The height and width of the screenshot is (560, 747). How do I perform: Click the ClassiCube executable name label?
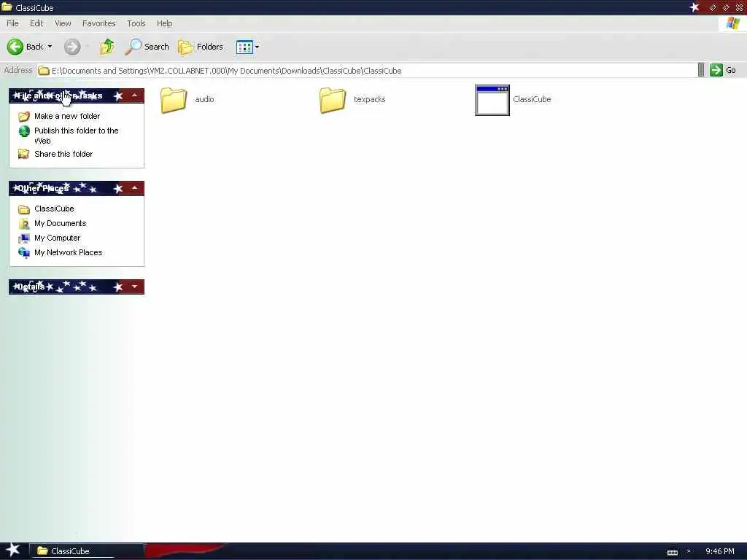tap(532, 99)
